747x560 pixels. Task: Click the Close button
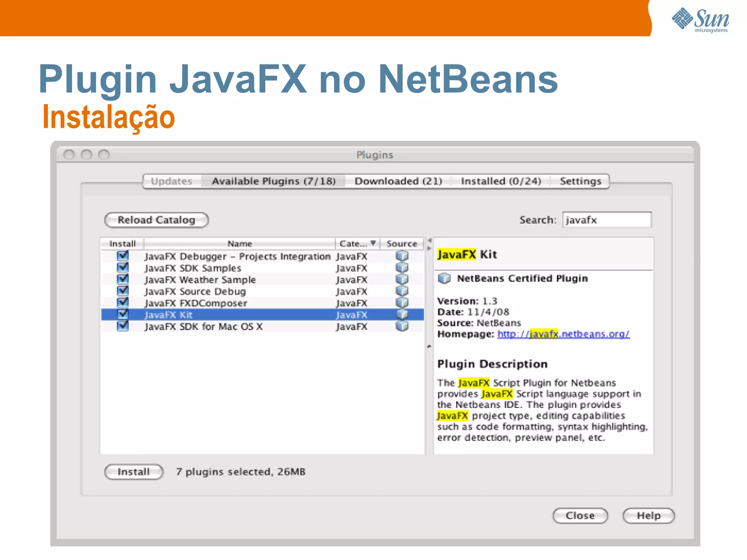pos(580,516)
